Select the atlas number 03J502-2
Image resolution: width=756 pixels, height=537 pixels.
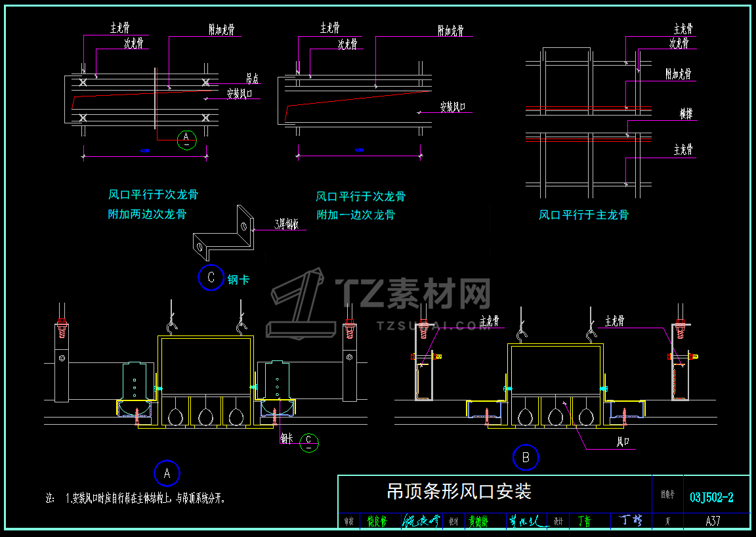711,498
